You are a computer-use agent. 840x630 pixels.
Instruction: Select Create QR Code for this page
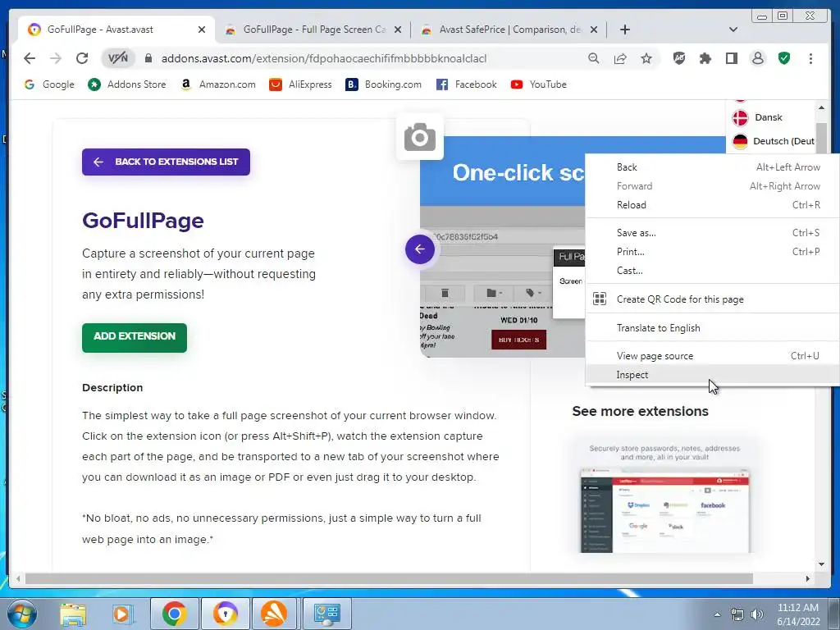pyautogui.click(x=712, y=299)
